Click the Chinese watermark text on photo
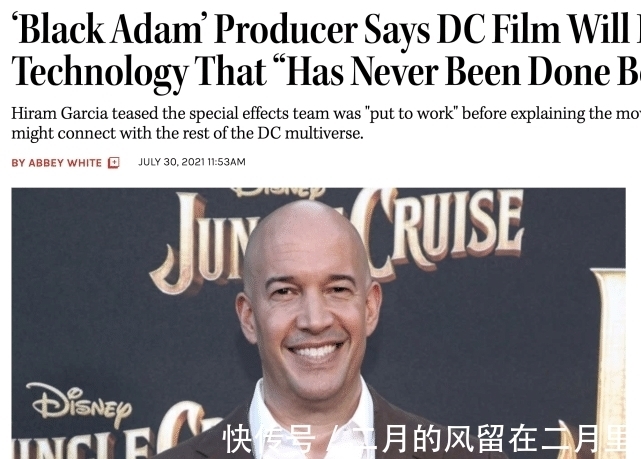 tap(425, 439)
